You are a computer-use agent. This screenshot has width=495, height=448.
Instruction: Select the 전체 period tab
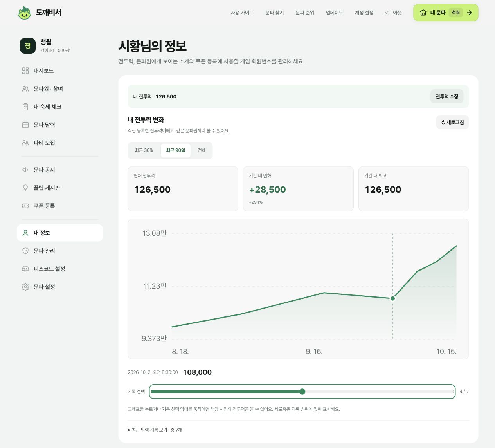pyautogui.click(x=202, y=150)
